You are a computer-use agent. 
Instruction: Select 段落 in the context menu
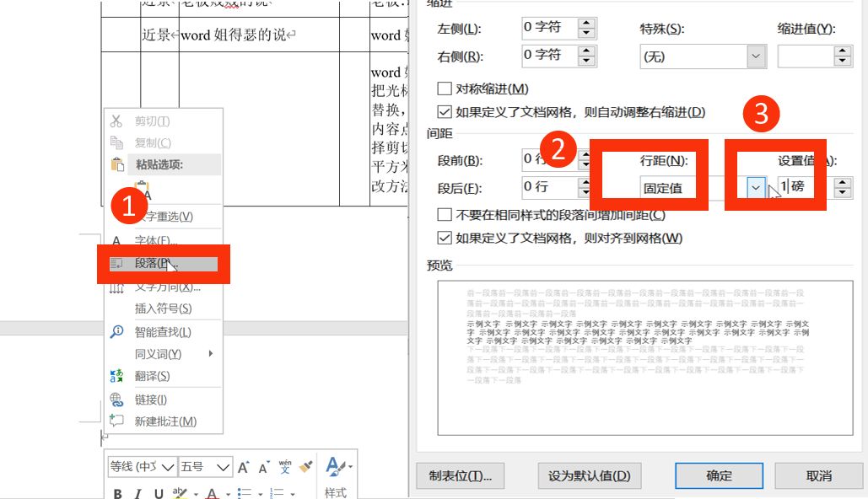[152, 263]
